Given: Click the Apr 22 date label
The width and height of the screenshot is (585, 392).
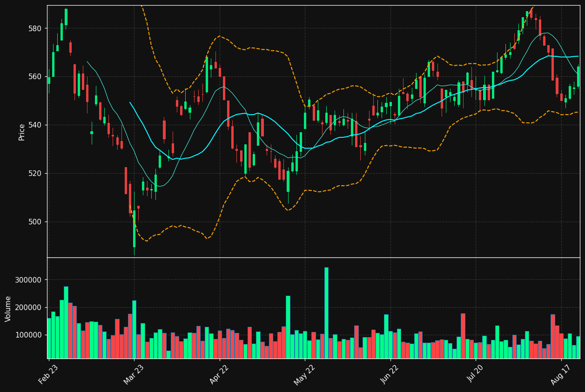Looking at the screenshot, I should [219, 374].
